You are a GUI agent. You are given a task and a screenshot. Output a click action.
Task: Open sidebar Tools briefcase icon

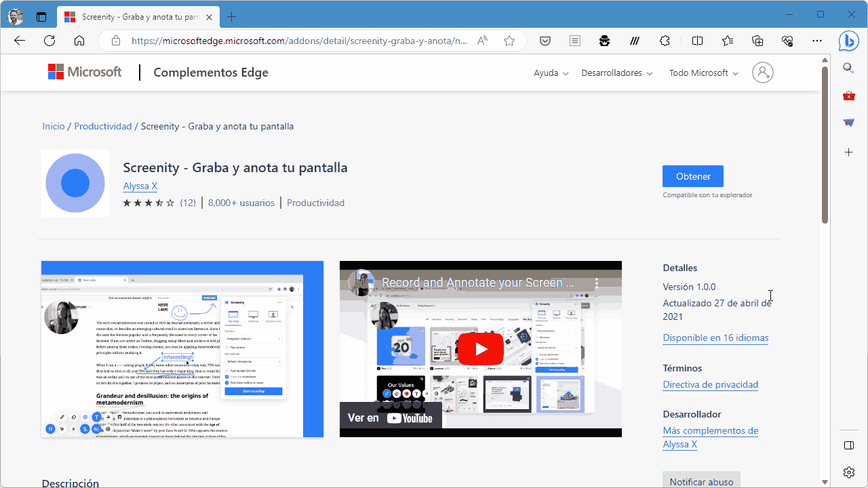[848, 96]
